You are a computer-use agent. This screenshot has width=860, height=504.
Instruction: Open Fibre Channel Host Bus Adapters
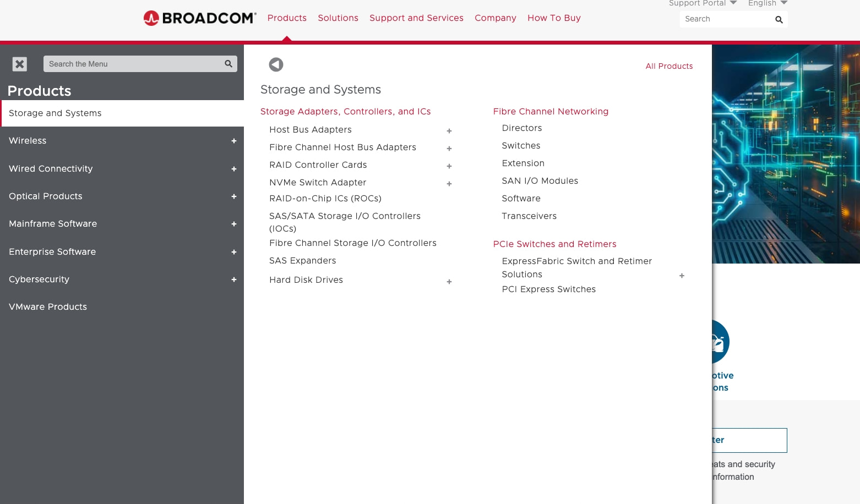tap(342, 147)
